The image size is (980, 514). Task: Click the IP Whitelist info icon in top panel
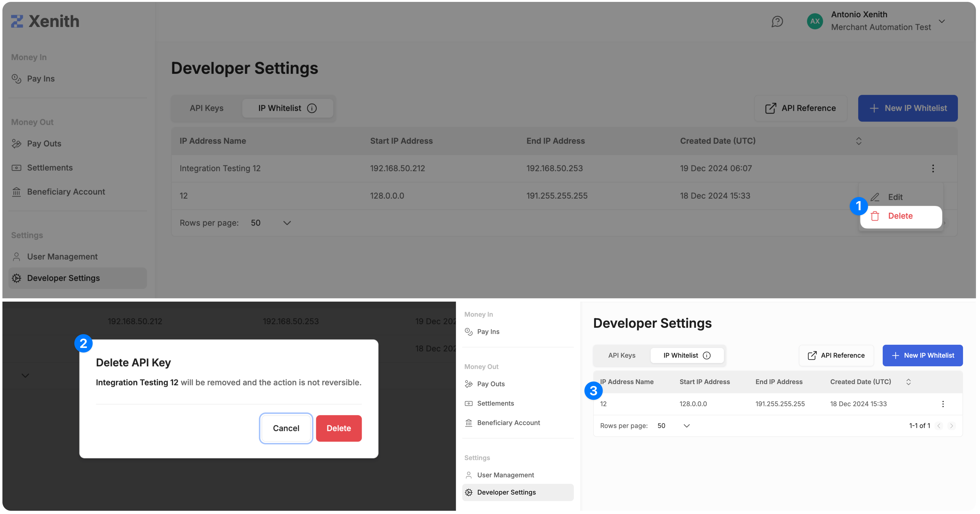click(312, 108)
